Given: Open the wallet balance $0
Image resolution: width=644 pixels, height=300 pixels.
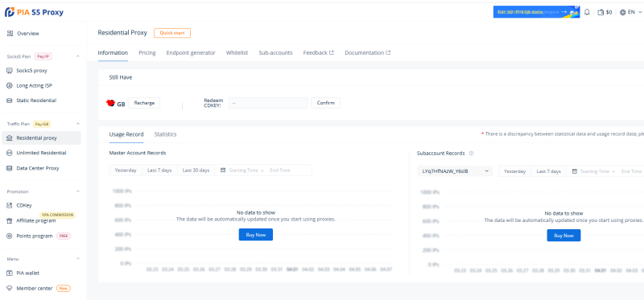Looking at the screenshot, I should [x=605, y=12].
